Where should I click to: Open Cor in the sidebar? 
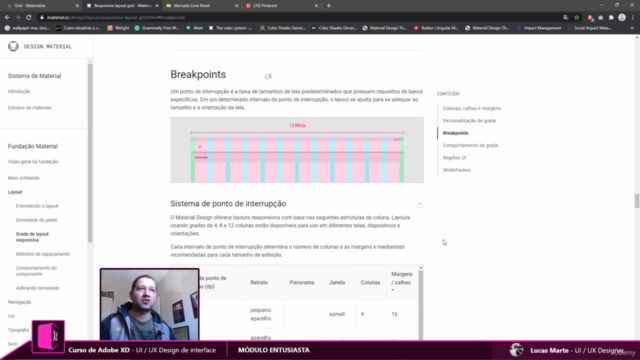click(11, 316)
